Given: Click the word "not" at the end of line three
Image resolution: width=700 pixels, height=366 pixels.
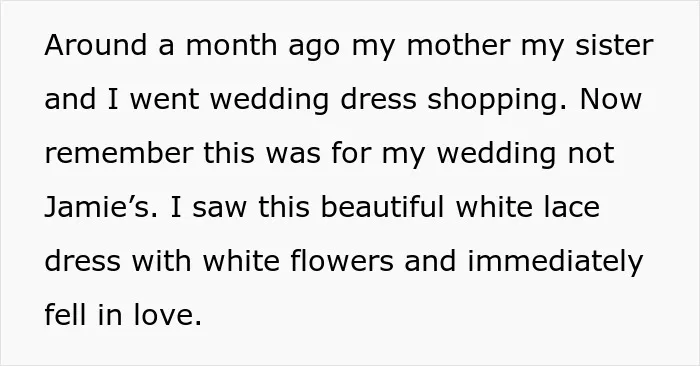Looking at the screenshot, I should 591,154.
